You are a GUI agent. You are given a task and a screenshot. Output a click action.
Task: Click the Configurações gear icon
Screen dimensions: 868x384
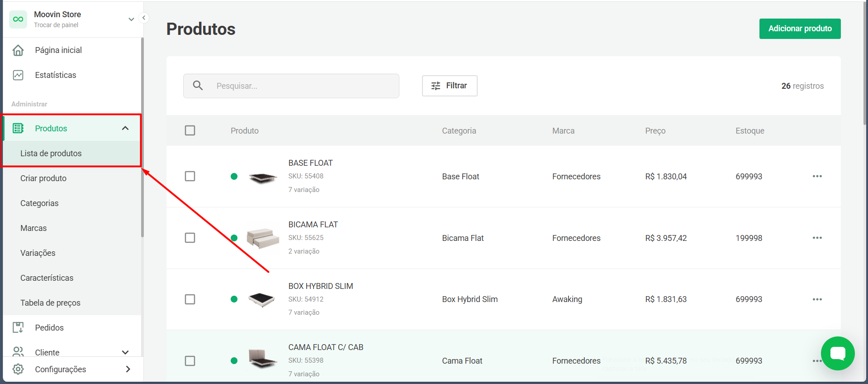[x=18, y=369]
